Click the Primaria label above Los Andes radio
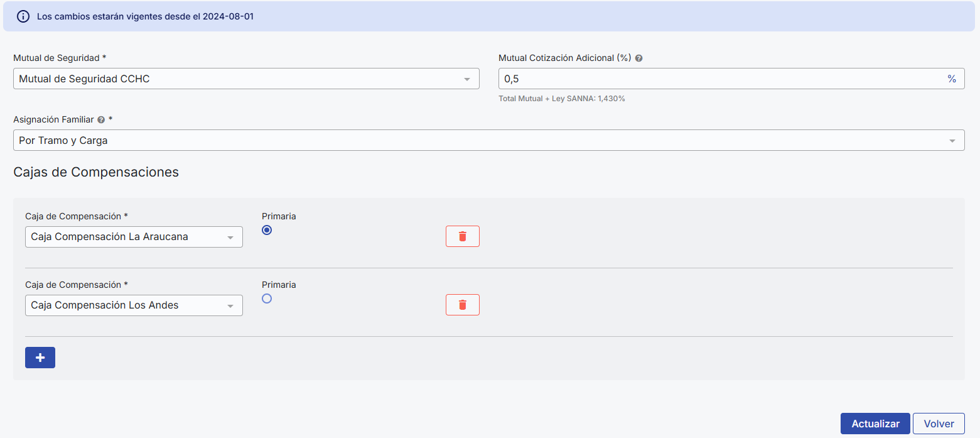The image size is (980, 438). [279, 285]
